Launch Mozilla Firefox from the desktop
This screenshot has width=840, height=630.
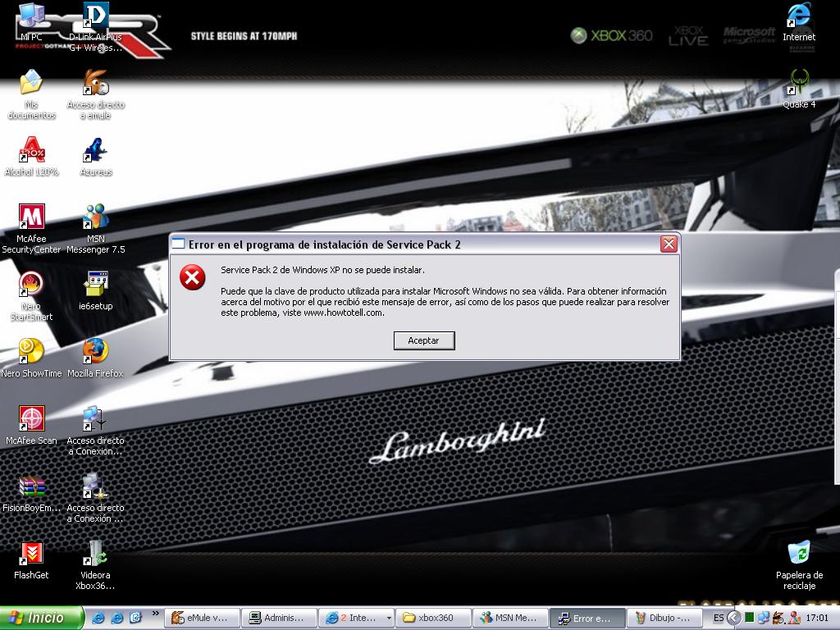click(x=95, y=358)
